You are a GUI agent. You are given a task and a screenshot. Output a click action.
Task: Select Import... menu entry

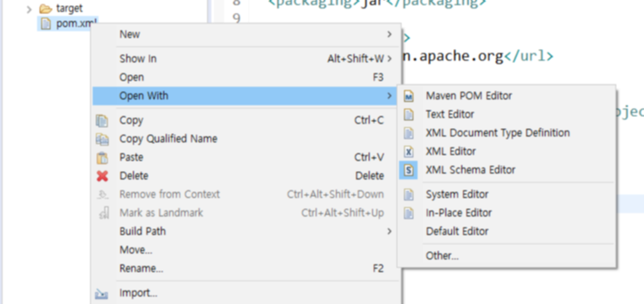coord(246,293)
